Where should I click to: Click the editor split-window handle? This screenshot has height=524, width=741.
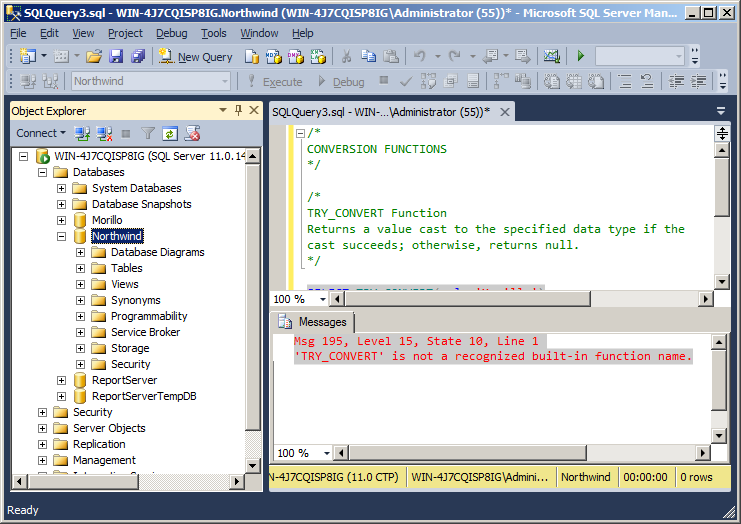point(722,133)
